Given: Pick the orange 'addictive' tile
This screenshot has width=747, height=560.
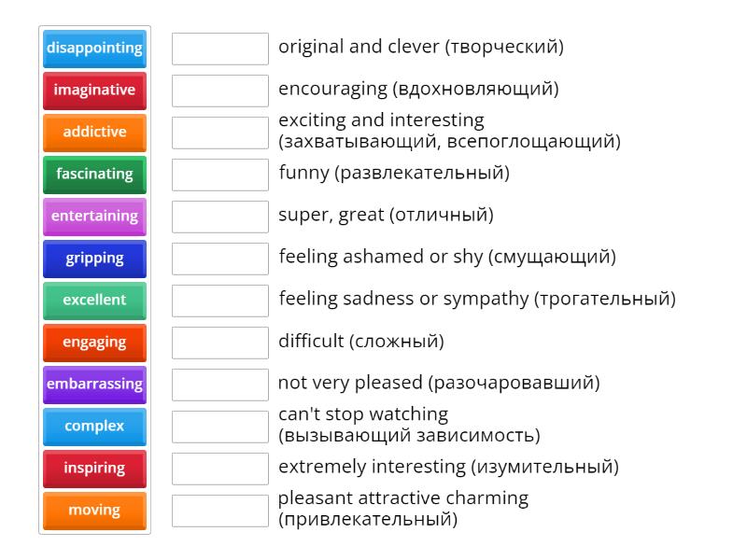Looking at the screenshot, I should coord(94,133).
